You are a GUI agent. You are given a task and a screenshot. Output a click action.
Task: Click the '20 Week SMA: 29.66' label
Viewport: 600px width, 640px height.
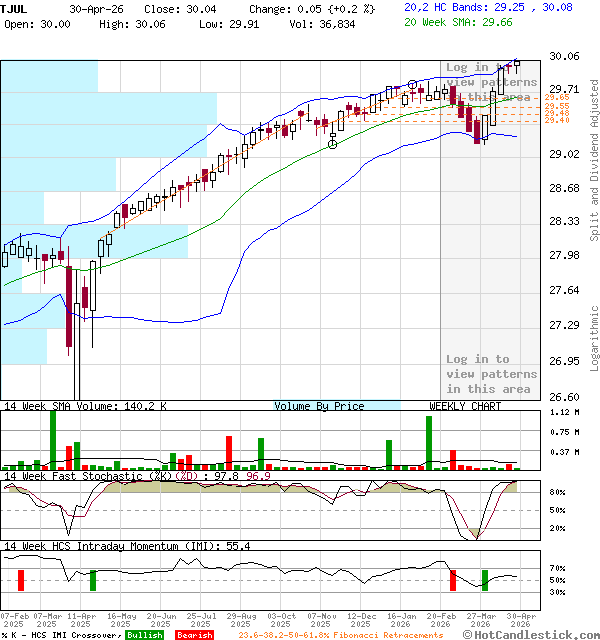point(461,22)
